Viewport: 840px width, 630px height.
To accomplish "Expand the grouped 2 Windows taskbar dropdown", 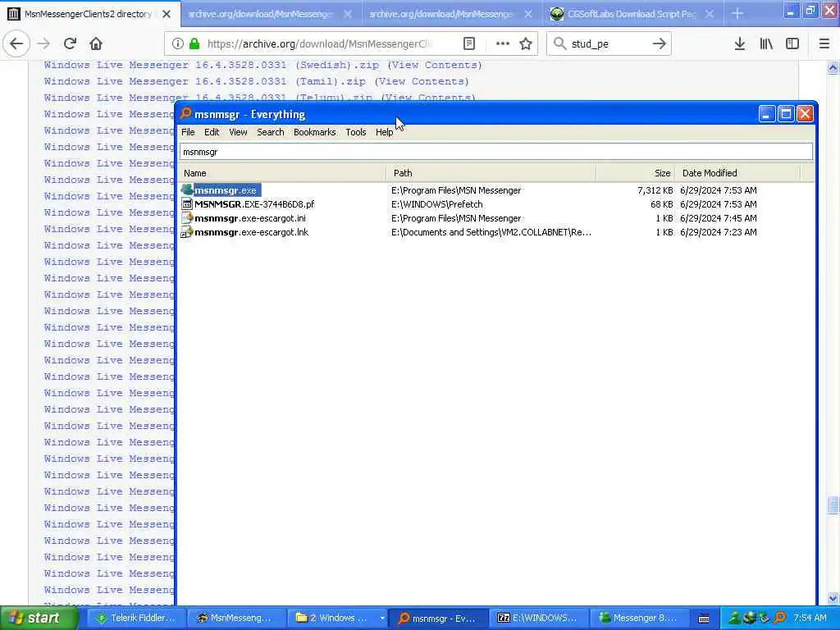I will [x=382, y=619].
